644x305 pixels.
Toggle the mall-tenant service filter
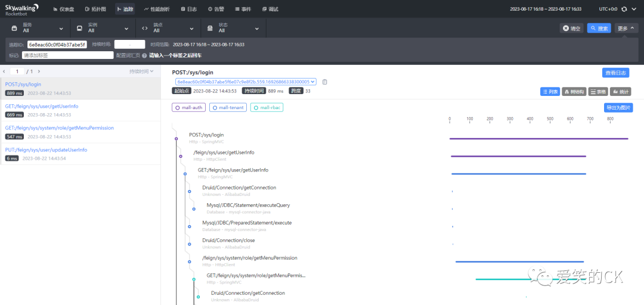[x=228, y=108]
